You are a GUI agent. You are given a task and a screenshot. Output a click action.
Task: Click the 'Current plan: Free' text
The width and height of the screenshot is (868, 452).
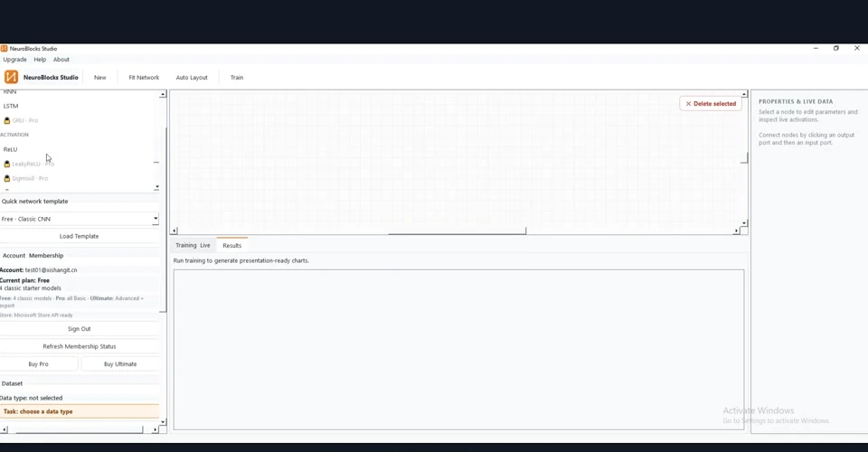25,280
